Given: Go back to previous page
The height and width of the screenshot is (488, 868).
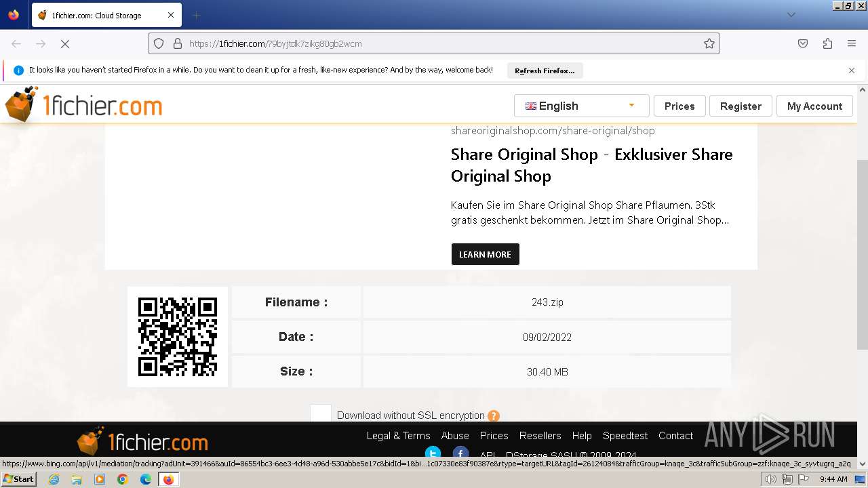Looking at the screenshot, I should 16,43.
